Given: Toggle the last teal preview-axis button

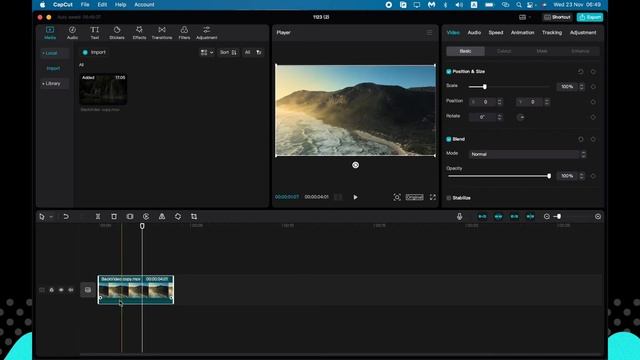Looking at the screenshot, I should point(530,216).
